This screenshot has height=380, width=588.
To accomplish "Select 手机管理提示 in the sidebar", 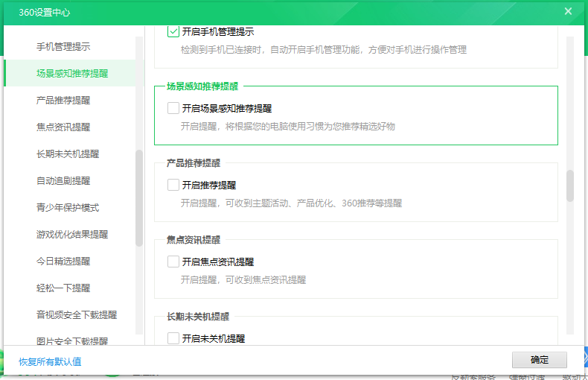I will (x=63, y=46).
